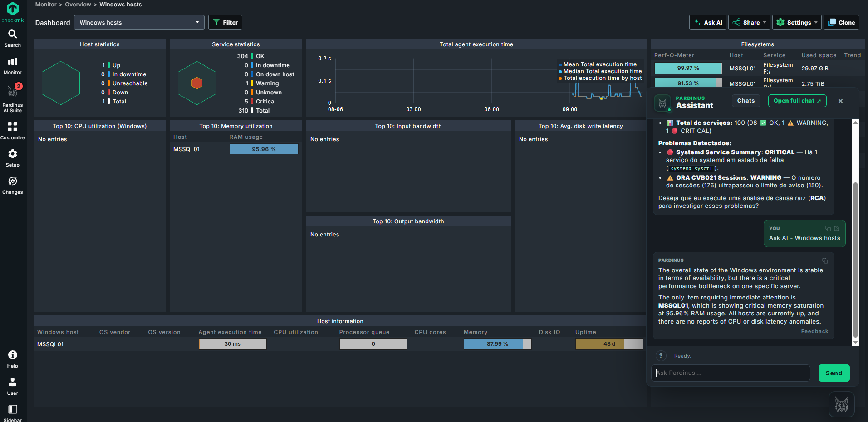The image size is (868, 422).
Task: Open the Feedback link
Action: pos(814,332)
